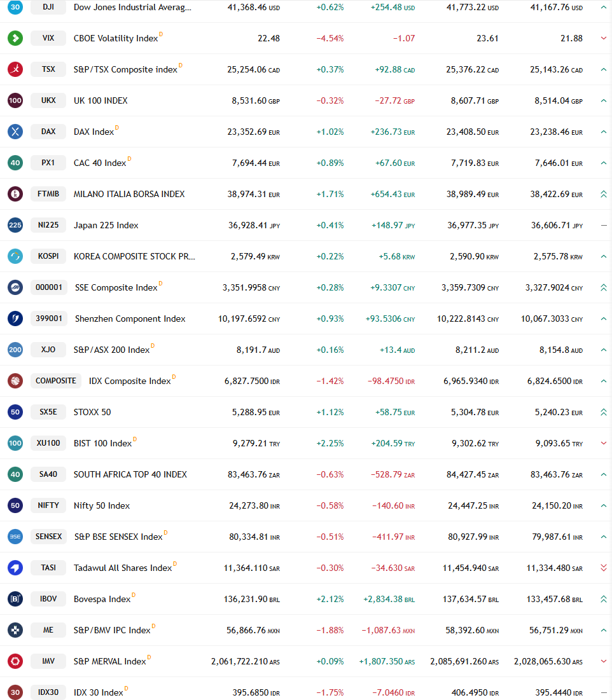Click the XU100 ticker symbol badge
Viewport: 612px width, 700px height.
(48, 443)
